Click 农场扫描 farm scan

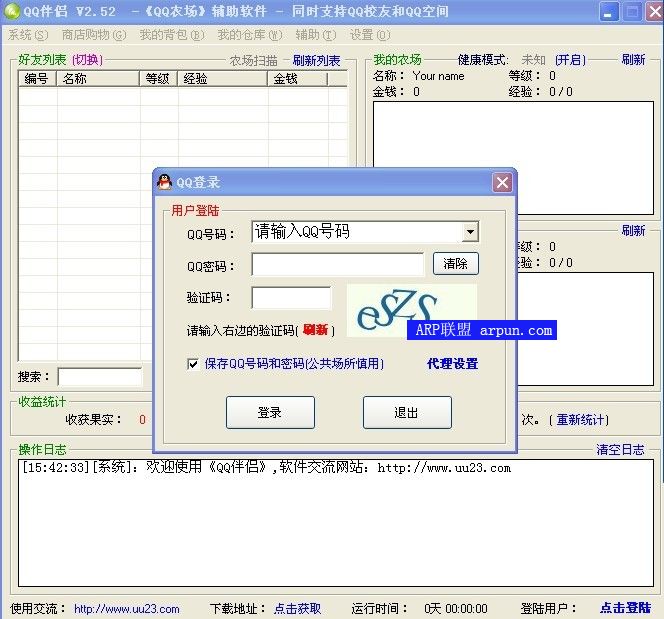point(254,61)
